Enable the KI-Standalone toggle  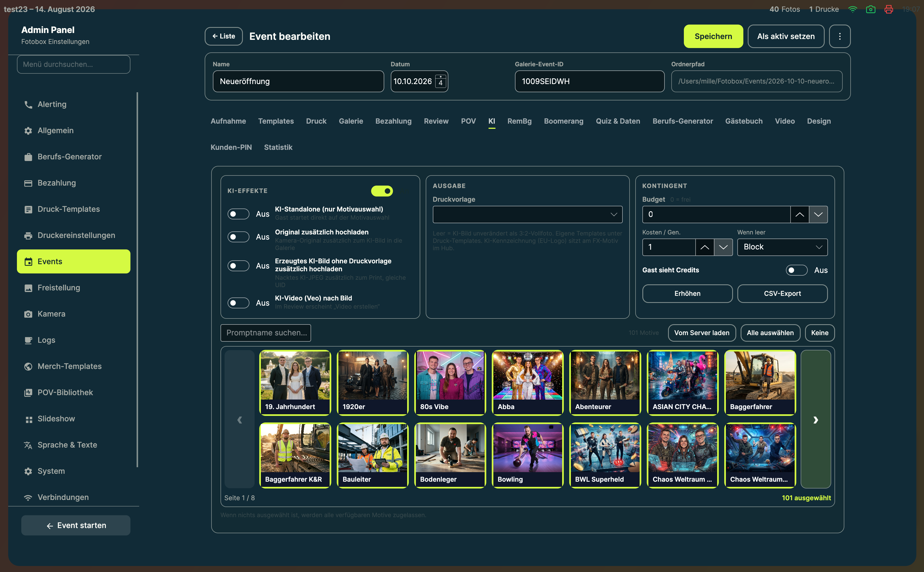[238, 214]
